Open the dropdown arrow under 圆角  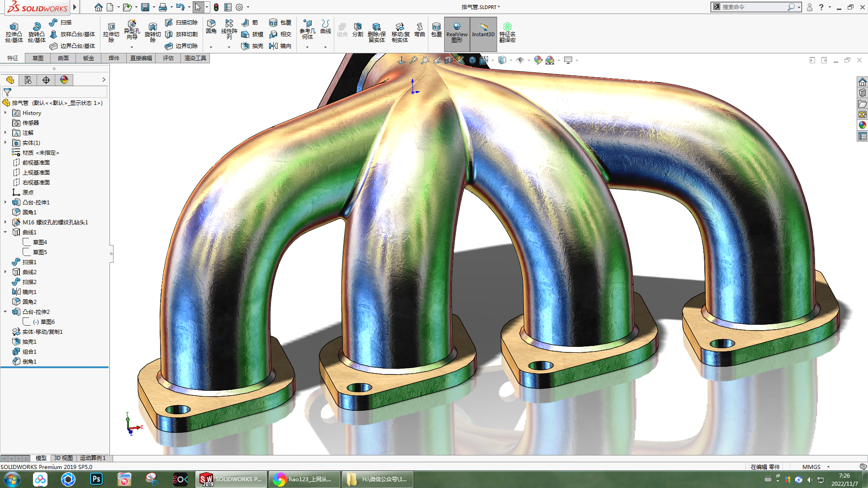[211, 47]
